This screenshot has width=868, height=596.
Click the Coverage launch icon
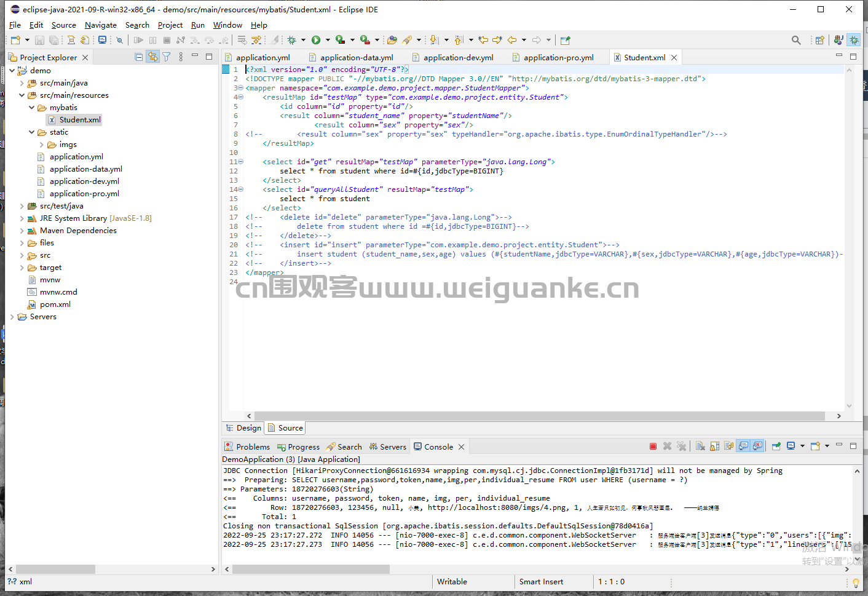click(x=341, y=40)
